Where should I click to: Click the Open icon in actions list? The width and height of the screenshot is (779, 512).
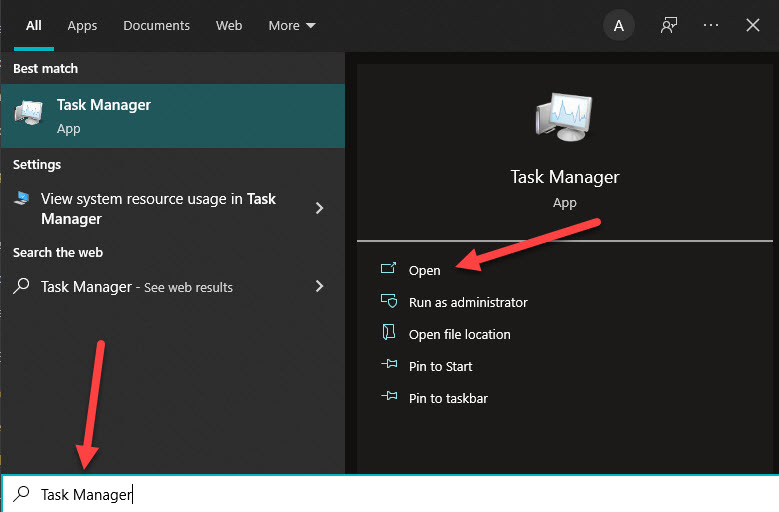click(x=389, y=270)
